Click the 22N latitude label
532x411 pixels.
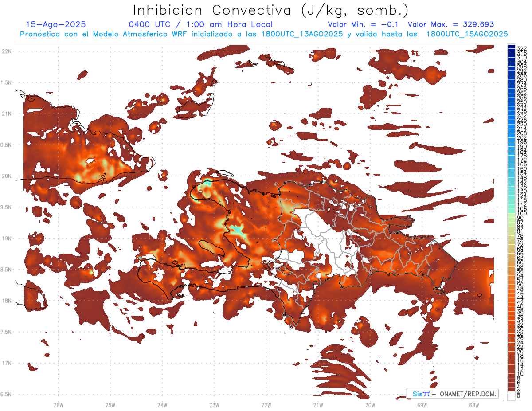[7, 51]
